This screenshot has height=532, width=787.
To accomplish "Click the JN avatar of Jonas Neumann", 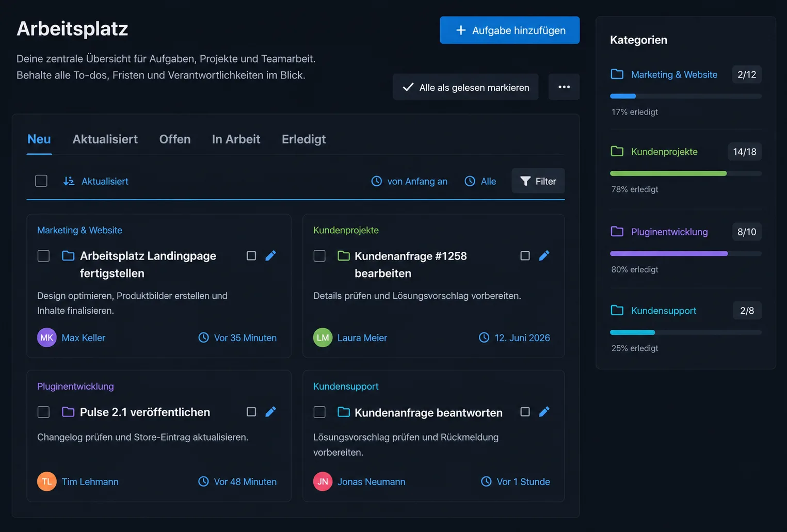I will pyautogui.click(x=323, y=481).
